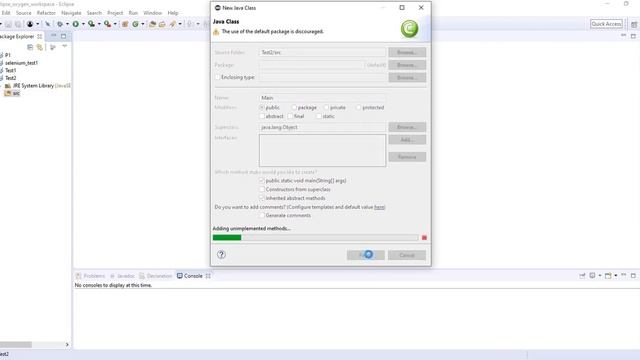
Task: Toggle Link with Editor in Package Explorer
Action: tap(40, 47)
